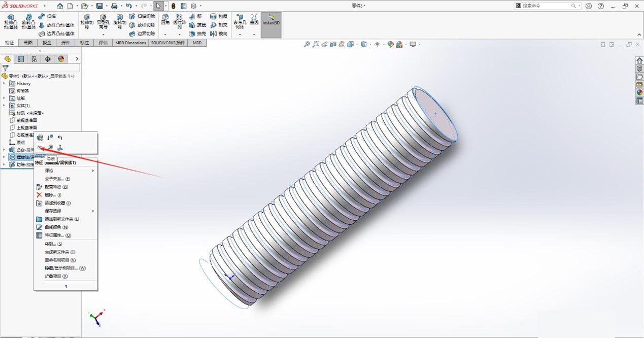The width and height of the screenshot is (644, 338).
Task: Click the FeatureManager filter search box
Action: (x=41, y=68)
